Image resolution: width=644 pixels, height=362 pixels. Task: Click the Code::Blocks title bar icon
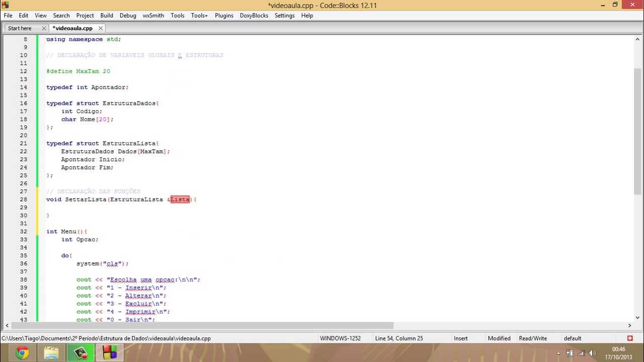[6, 5]
